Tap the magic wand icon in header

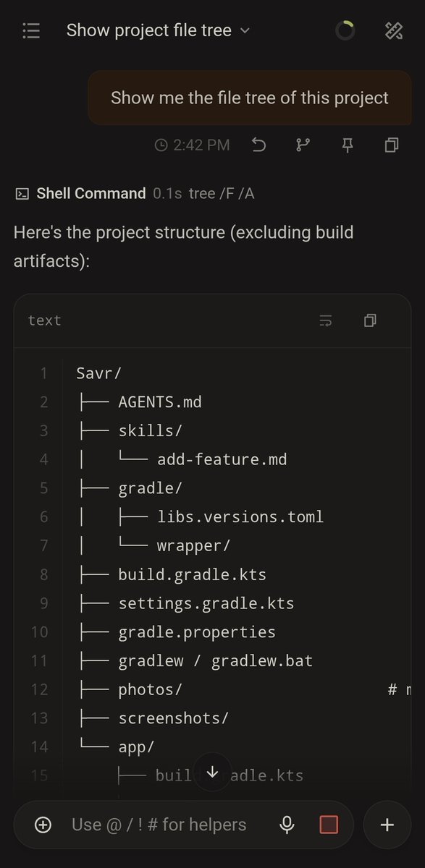click(393, 30)
